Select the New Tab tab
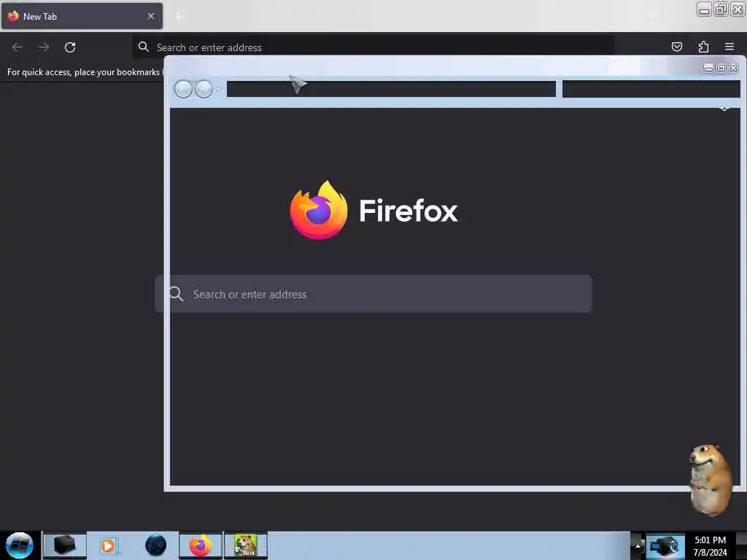The image size is (747, 560). [82, 16]
